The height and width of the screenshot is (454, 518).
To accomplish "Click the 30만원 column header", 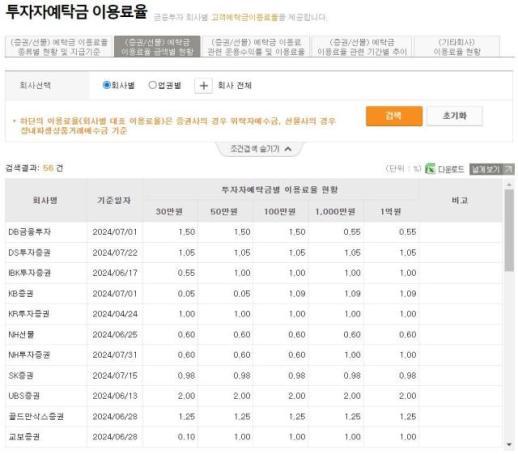I will coord(169,212).
